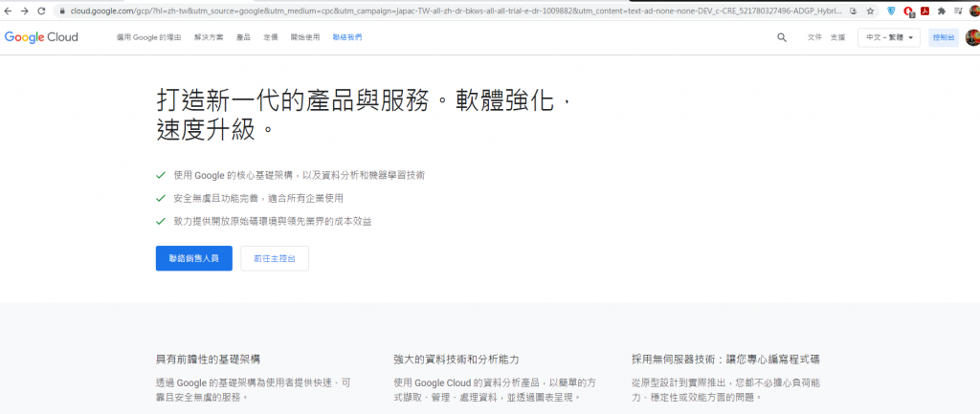This screenshot has height=414, width=980.
Task: Click the paragraph 從原型設計到實際推出
Action: (725, 389)
